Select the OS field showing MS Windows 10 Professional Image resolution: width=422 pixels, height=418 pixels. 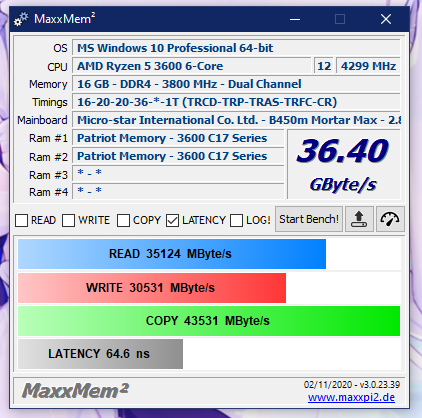(x=236, y=48)
